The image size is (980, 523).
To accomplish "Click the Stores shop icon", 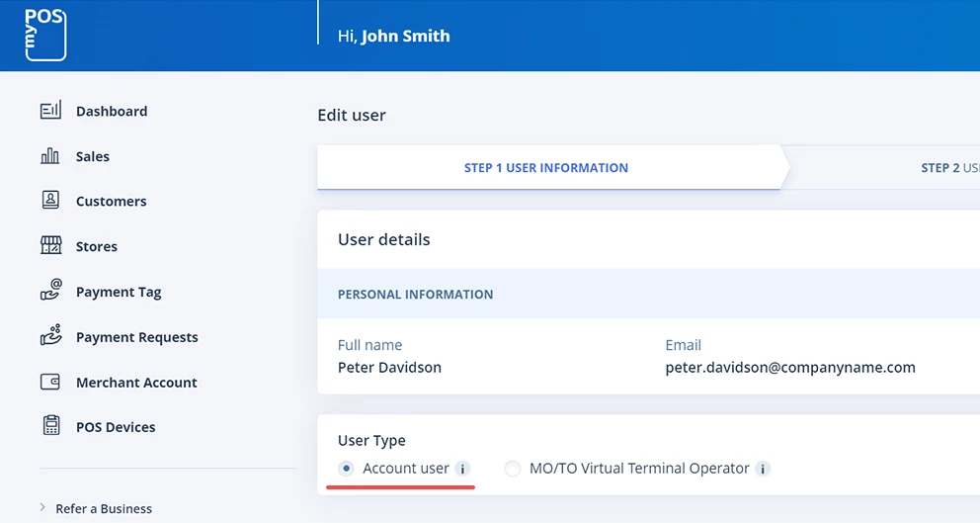I will (x=50, y=246).
